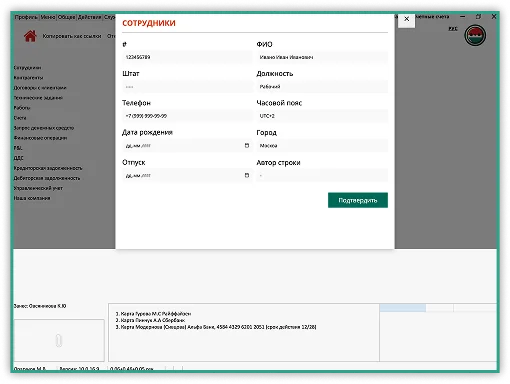The image size is (510, 384).
Task: Minimize the main application window
Action: click(463, 17)
